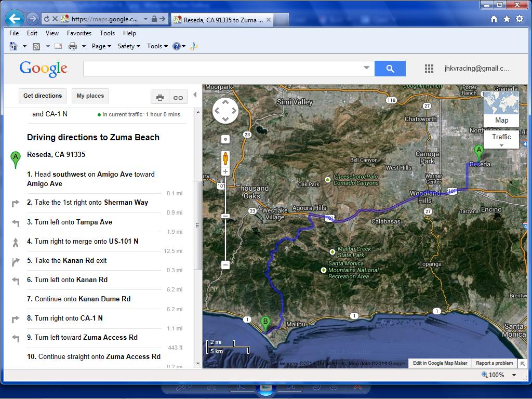This screenshot has height=399, width=532.
Task: Open the new tab button beside the Reseda tab
Action: tap(281, 20)
